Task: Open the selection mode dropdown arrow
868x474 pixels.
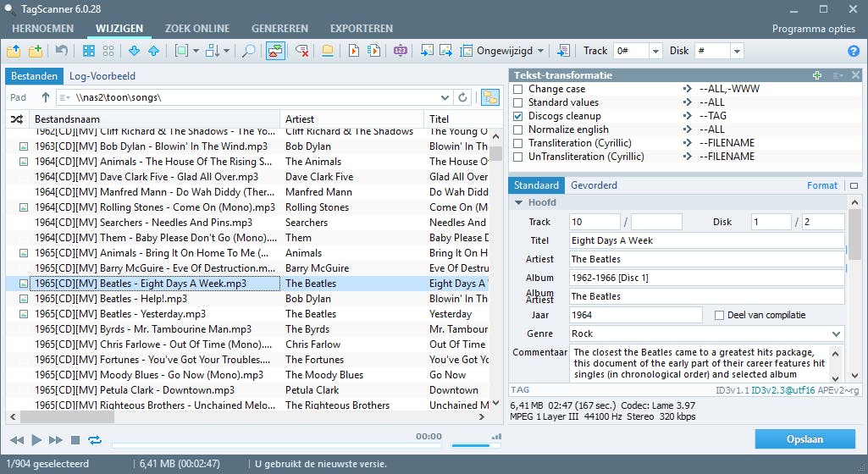Action: (196, 51)
